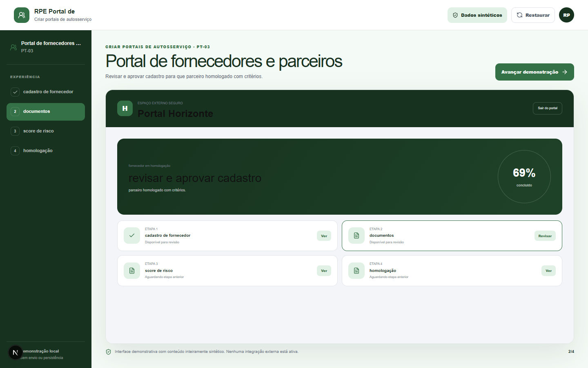The height and width of the screenshot is (368, 588).
Task: Click the document icon on the homologação card
Action: (356, 271)
